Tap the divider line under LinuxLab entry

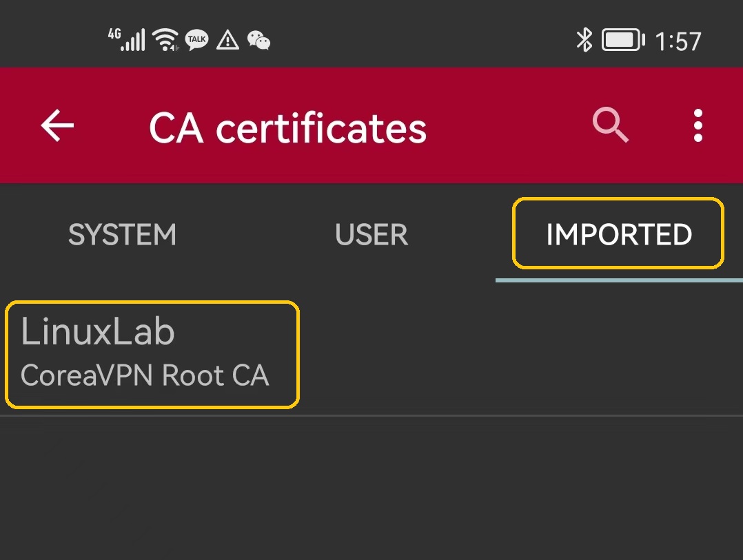coord(371,415)
